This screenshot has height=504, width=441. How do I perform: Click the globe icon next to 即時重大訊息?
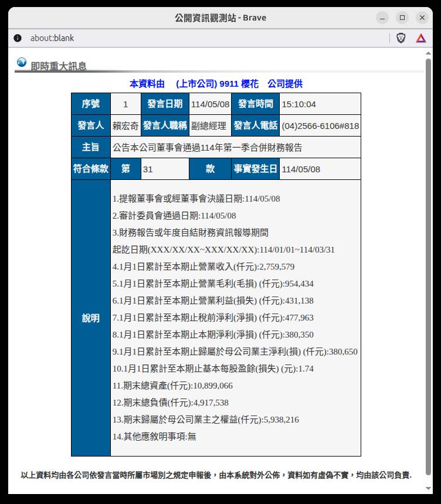[22, 62]
